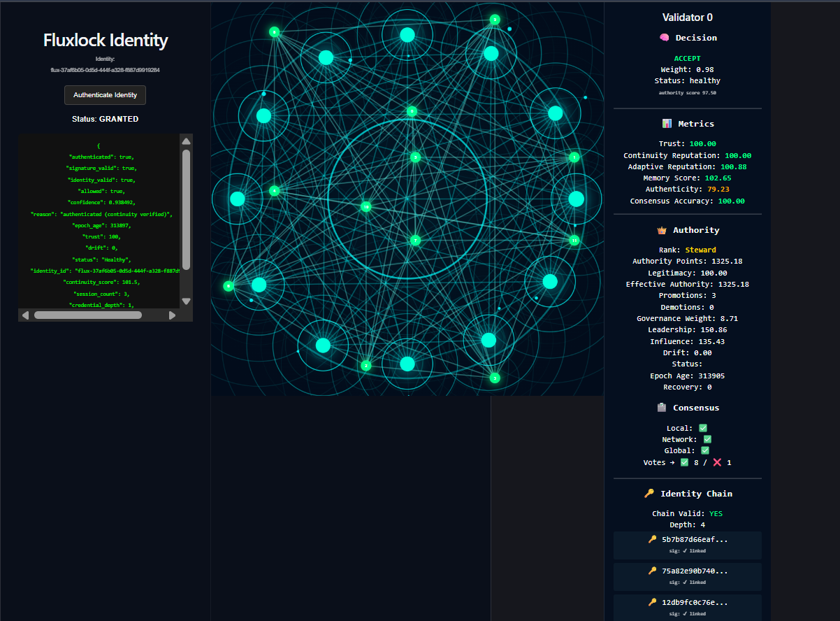Viewport: 840px width, 621px height.
Task: Click the 5b7b87d66eaf... chain entry
Action: [688, 545]
